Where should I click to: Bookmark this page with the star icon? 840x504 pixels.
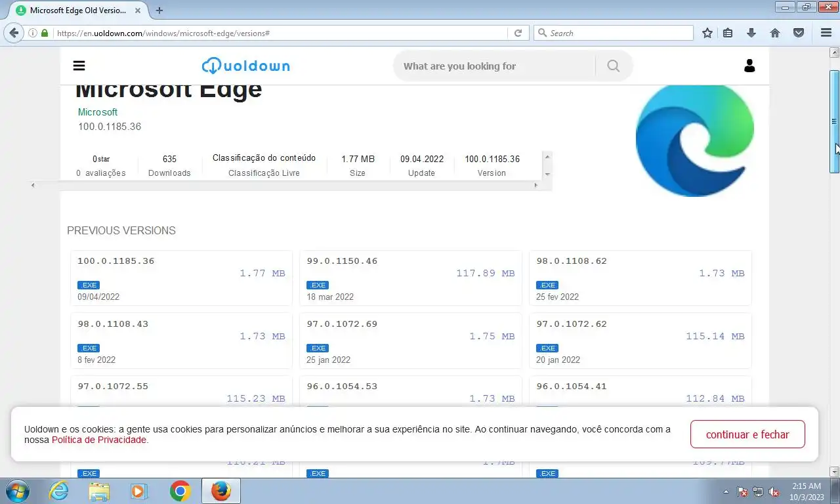[x=707, y=33]
